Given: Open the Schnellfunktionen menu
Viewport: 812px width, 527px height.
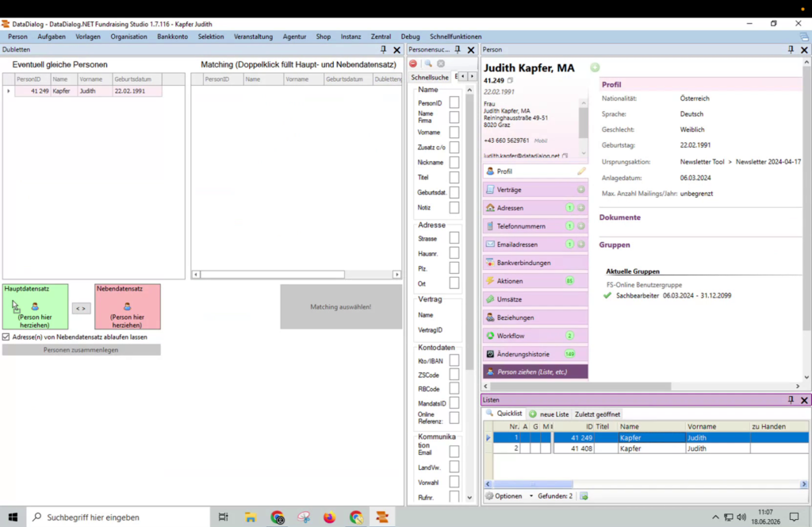Looking at the screenshot, I should [456, 37].
